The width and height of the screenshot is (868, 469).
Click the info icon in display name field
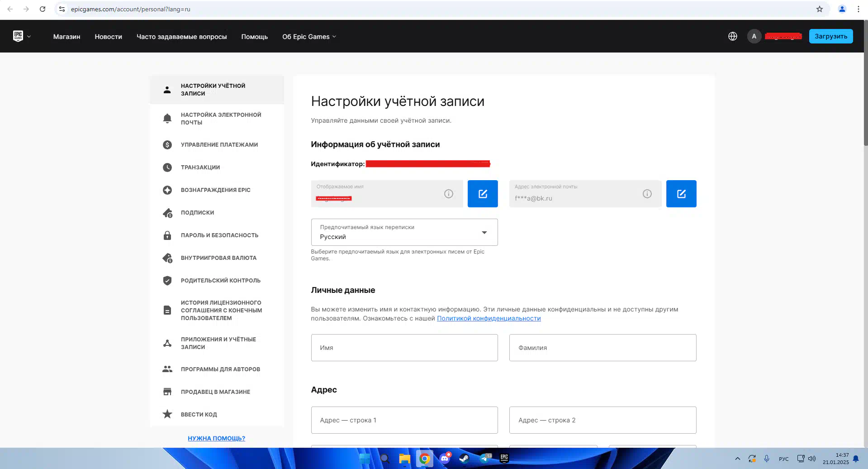(x=448, y=194)
